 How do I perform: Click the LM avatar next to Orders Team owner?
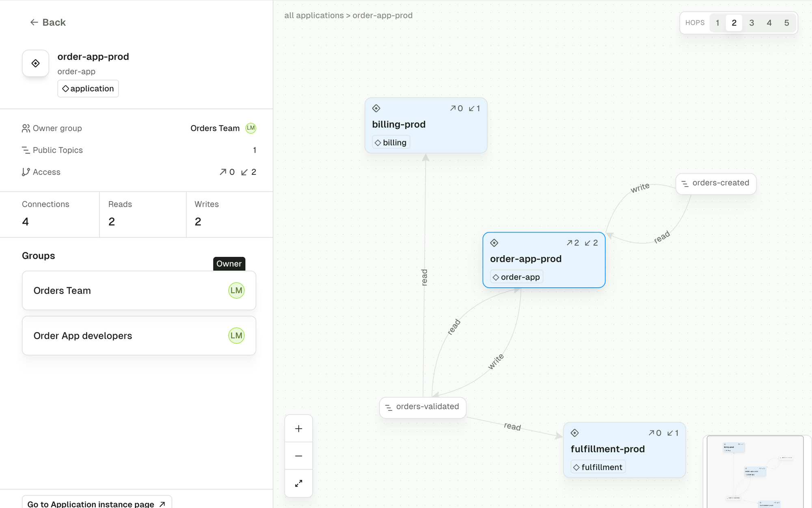[x=251, y=128]
